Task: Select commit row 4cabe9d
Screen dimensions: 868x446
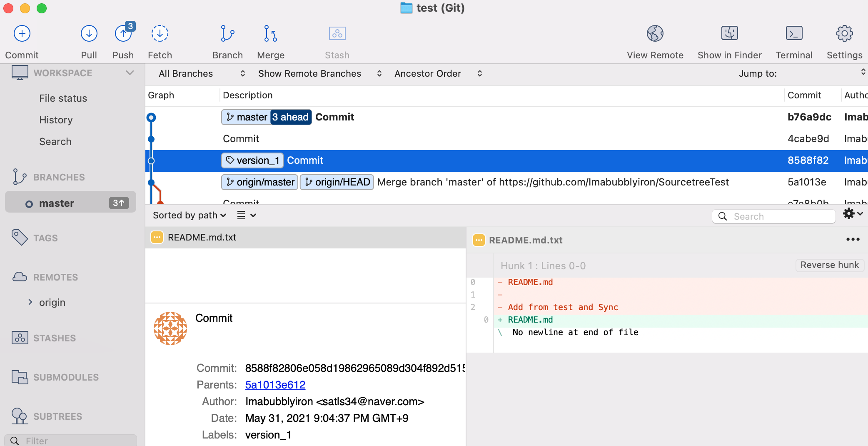Action: click(x=506, y=139)
